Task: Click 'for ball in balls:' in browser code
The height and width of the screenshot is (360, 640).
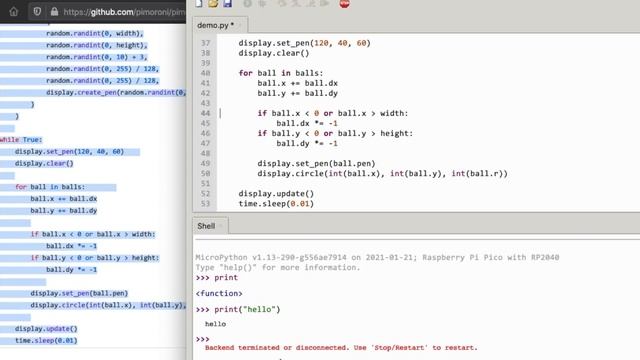Action: click(x=50, y=187)
